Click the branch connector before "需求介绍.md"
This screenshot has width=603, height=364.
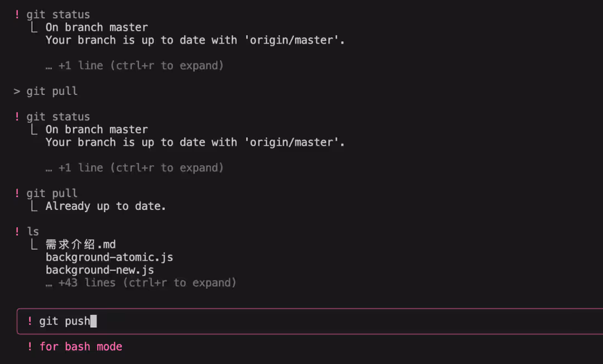(35, 244)
